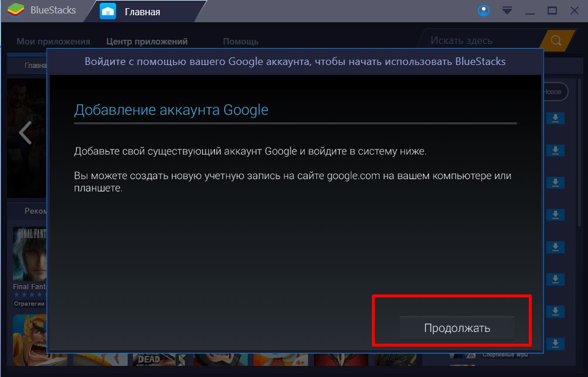
Task: Open the user account profile icon
Action: 484,11
